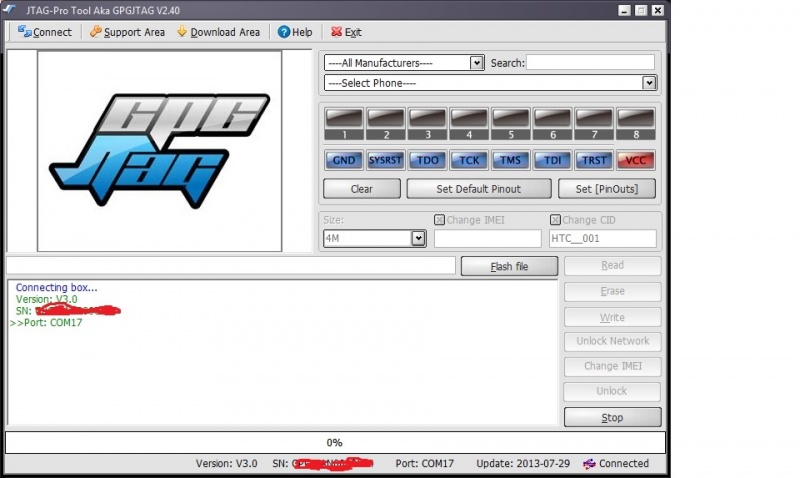This screenshot has height=478, width=800.
Task: Toggle the Change IMEI checkbox
Action: (439, 220)
